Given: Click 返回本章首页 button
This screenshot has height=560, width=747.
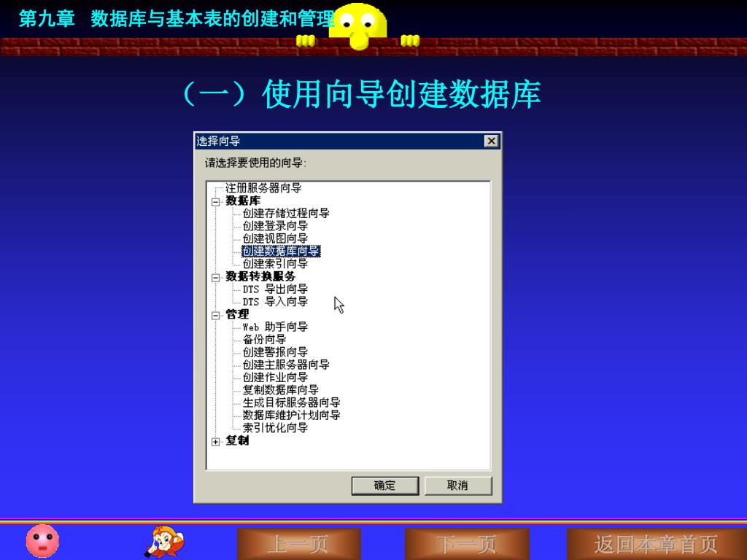Looking at the screenshot, I should pos(657,544).
